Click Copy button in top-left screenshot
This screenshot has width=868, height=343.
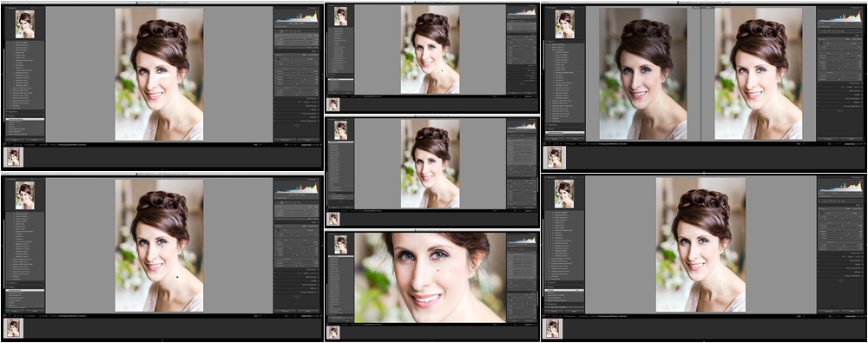click(15, 140)
